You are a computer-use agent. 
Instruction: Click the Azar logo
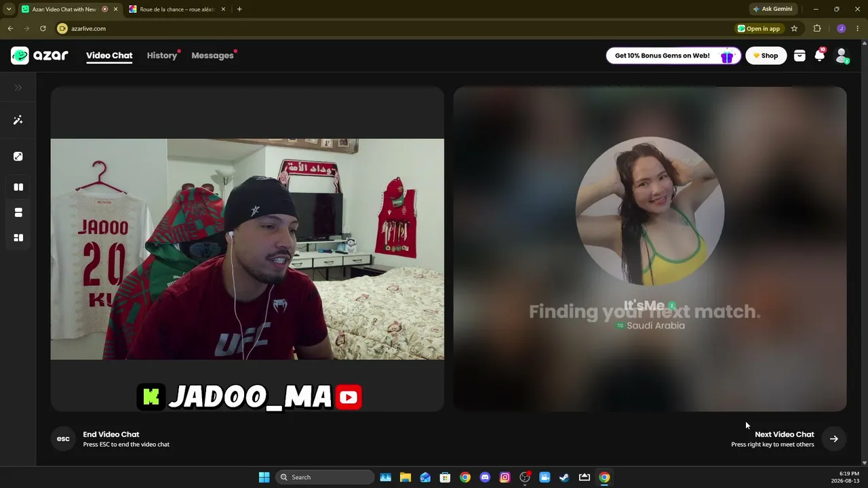[x=39, y=56]
